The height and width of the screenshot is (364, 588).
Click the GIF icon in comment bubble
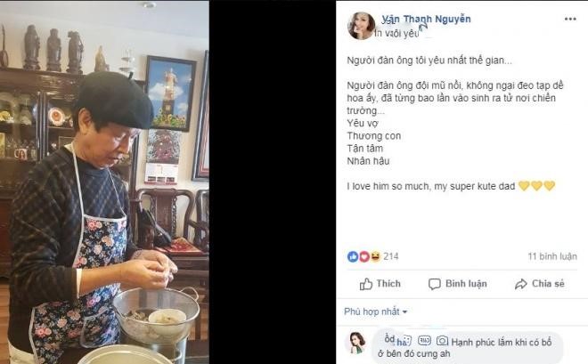tap(424, 340)
